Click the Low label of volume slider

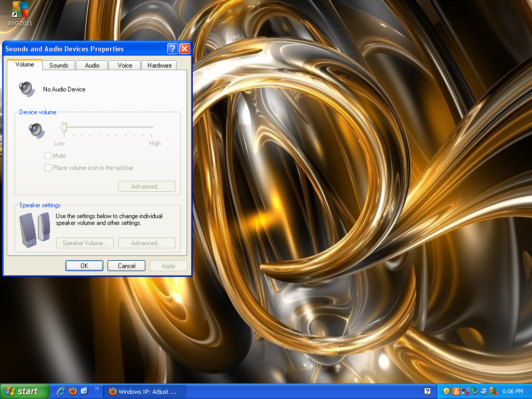pos(59,143)
